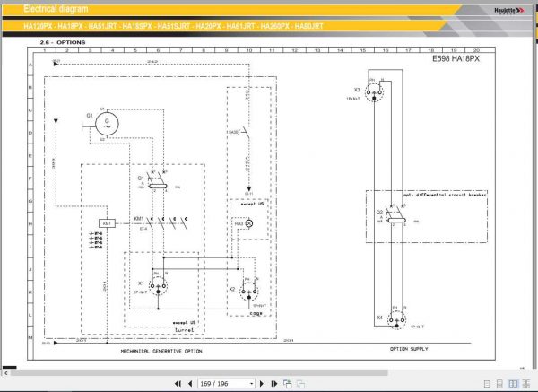Select two-page facing view layout

[x=513, y=384]
